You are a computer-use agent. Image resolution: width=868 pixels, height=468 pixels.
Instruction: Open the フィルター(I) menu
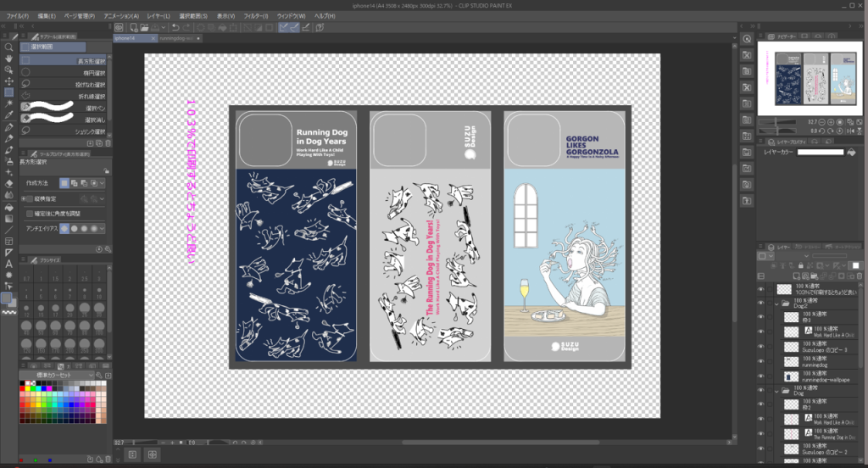click(252, 16)
